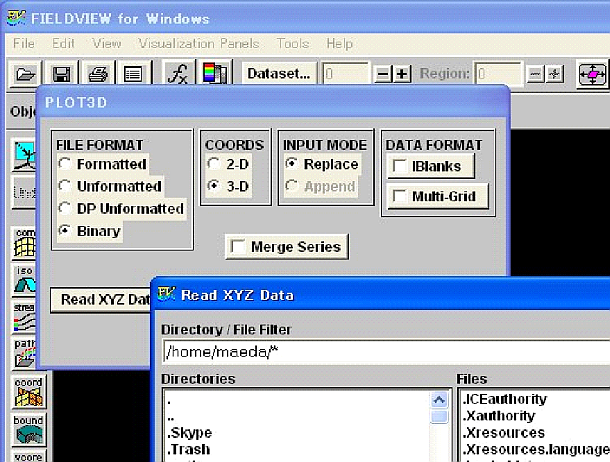The image size is (610, 462).
Task: Open the Visualization Panels menu
Action: (198, 44)
